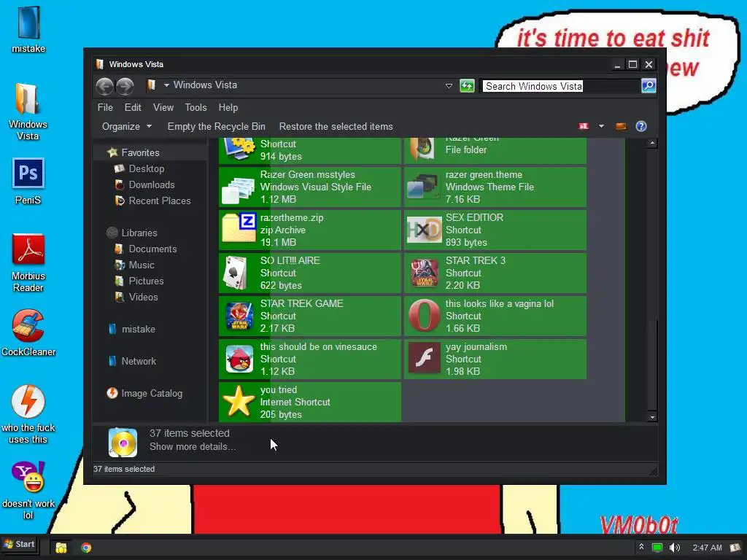Open the Help menu
Viewport: 747px width, 560px height.
228,108
